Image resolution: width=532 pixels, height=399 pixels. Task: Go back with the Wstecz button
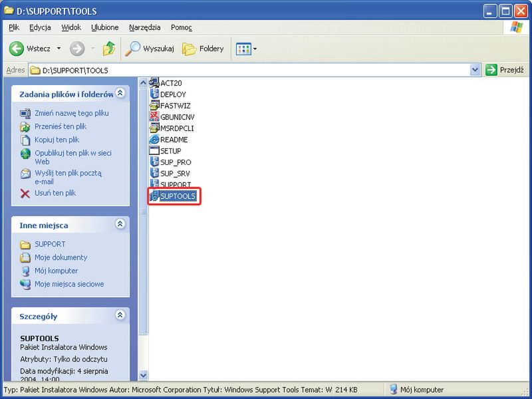pos(29,49)
